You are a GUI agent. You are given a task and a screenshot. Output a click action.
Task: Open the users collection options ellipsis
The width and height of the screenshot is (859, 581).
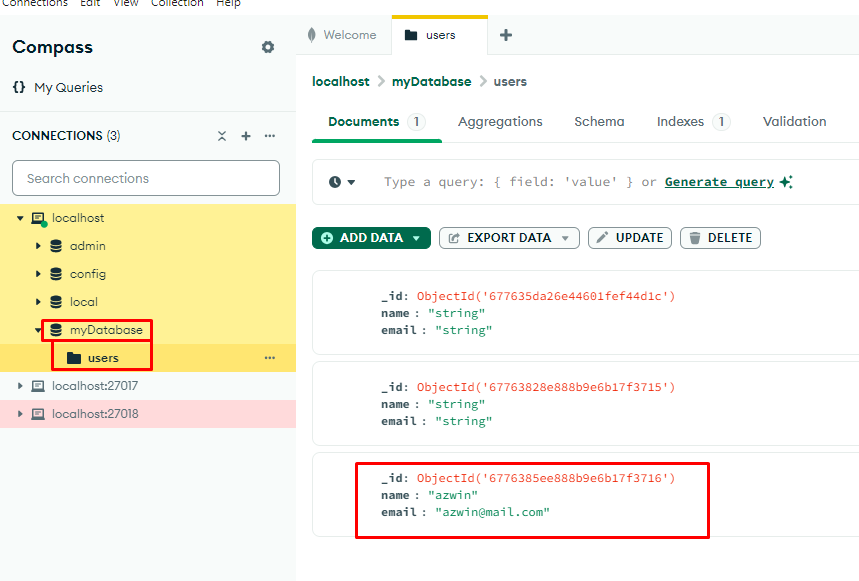pyautogui.click(x=270, y=358)
